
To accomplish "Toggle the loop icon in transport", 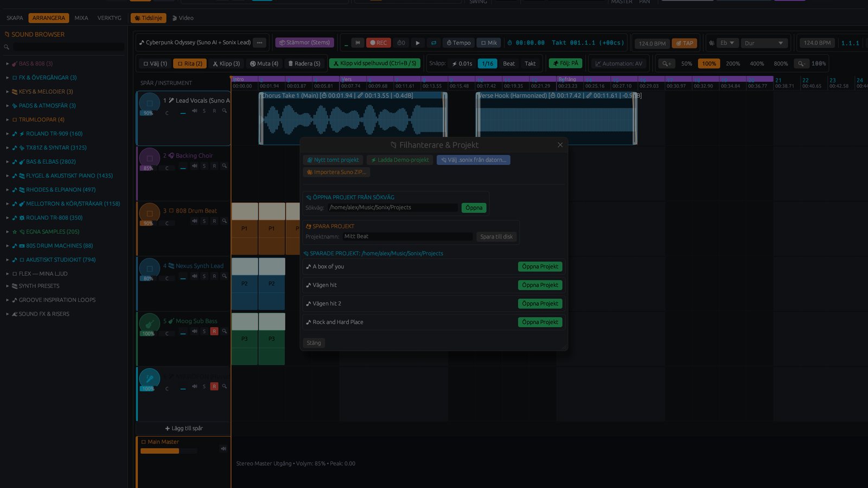I will 433,43.
